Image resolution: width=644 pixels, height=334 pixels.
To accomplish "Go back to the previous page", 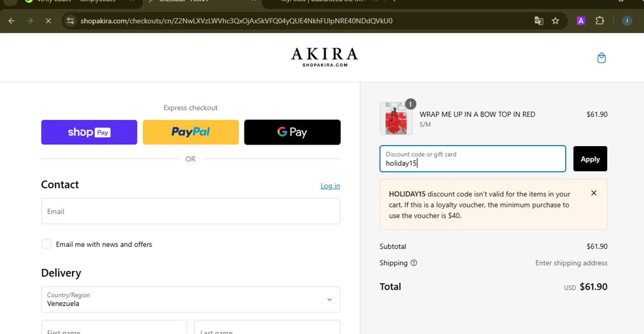I will tap(12, 21).
